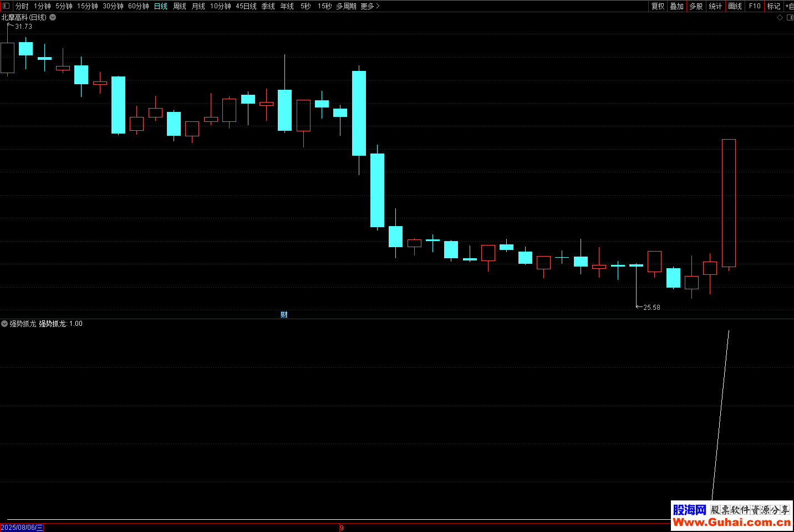Toggle the right side panel icon
This screenshot has height=532, width=794.
(x=790, y=18)
